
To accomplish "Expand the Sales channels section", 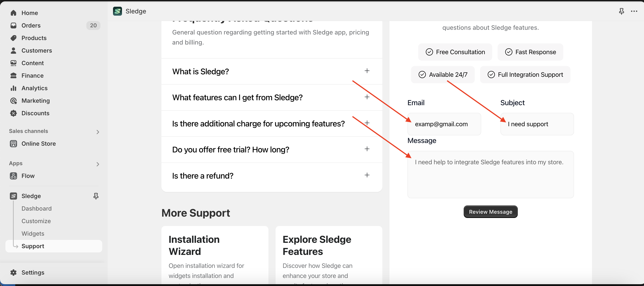I will coord(98,132).
